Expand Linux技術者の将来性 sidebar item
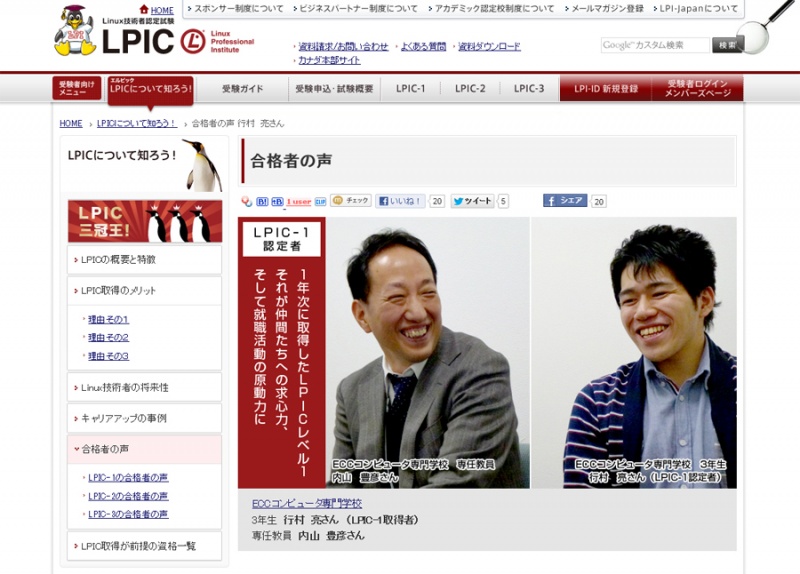800x574 pixels. coord(144,387)
